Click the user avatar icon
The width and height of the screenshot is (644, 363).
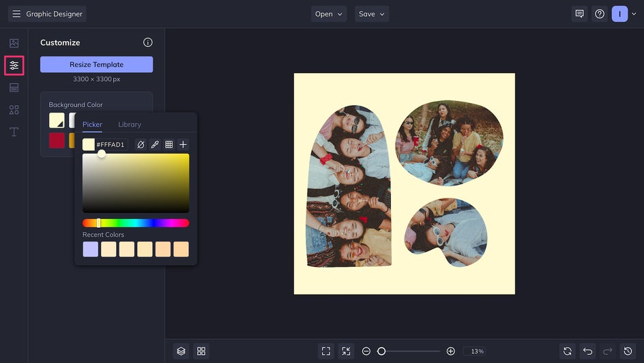coord(619,14)
